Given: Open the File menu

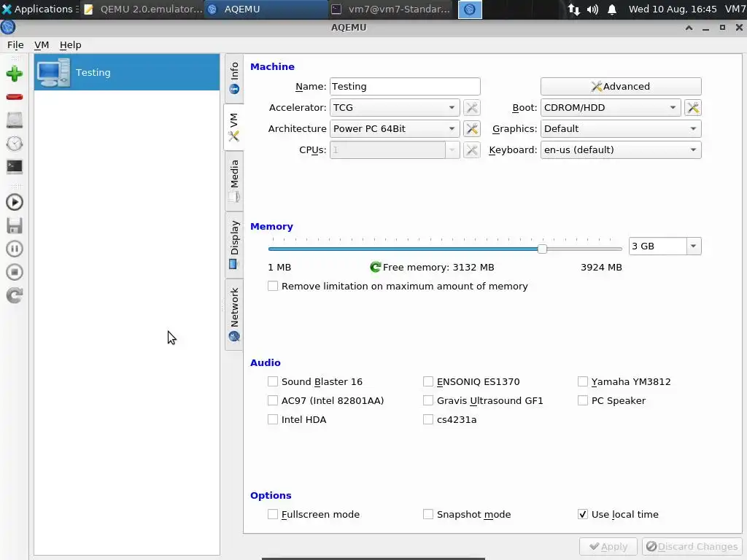Looking at the screenshot, I should pyautogui.click(x=15, y=44).
